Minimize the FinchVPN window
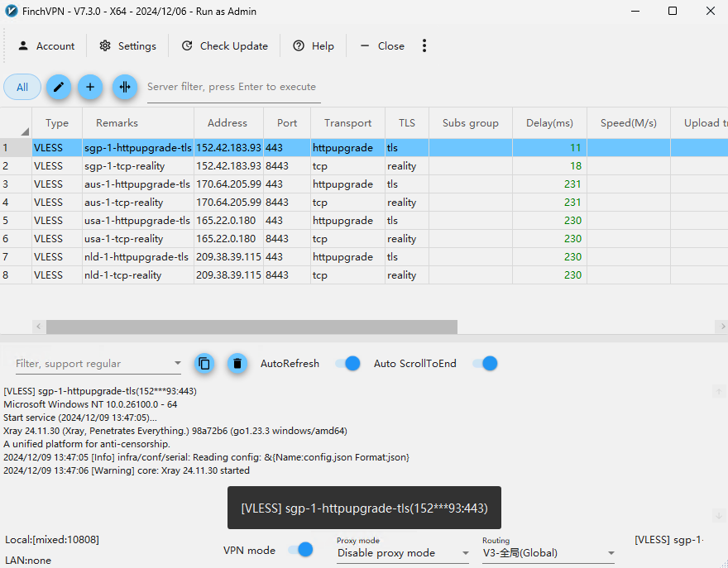The image size is (728, 568). tap(635, 11)
